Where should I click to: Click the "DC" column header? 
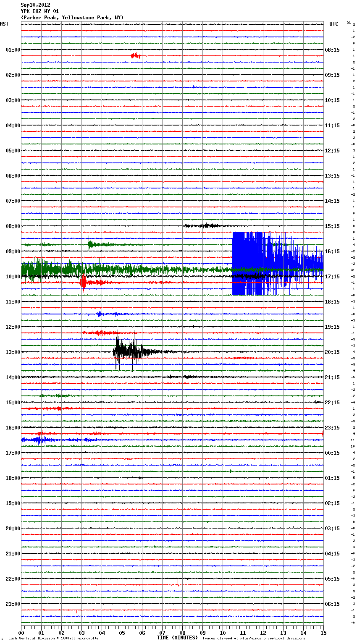tap(349, 23)
